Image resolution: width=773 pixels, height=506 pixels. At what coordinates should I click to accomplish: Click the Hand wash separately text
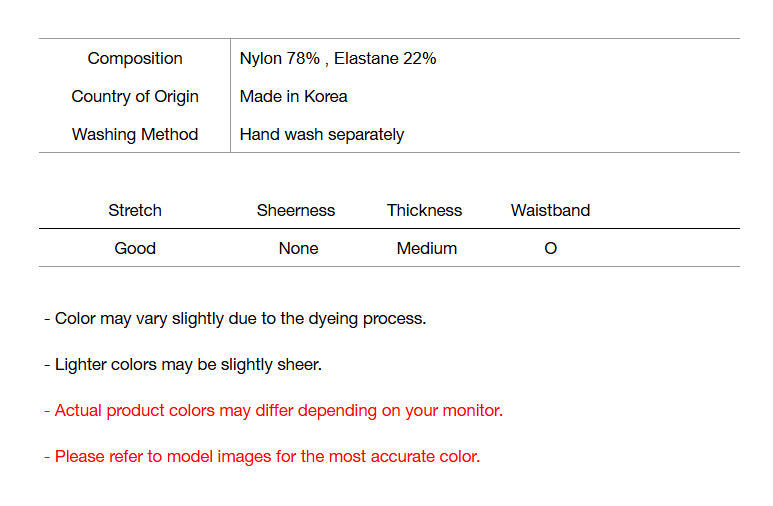coord(322,134)
